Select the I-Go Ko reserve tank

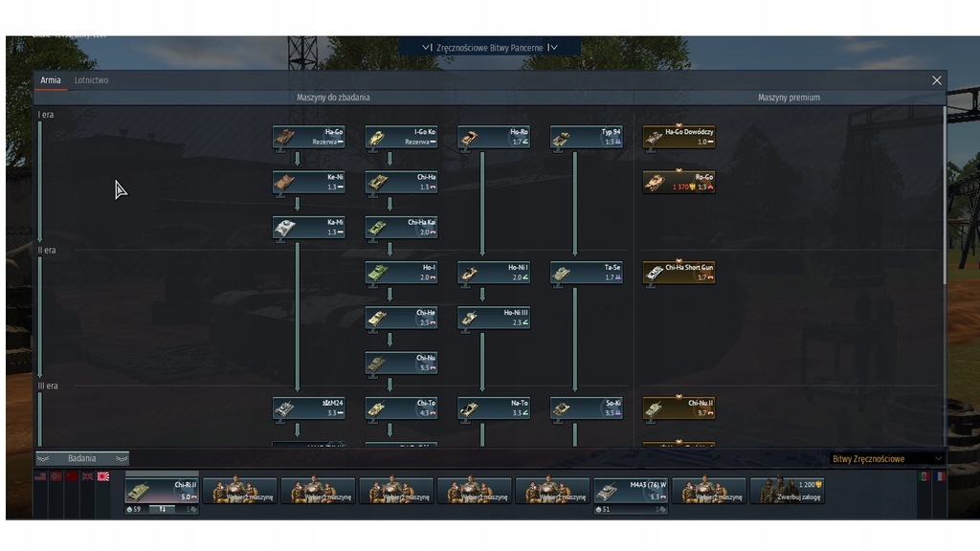pos(401,137)
